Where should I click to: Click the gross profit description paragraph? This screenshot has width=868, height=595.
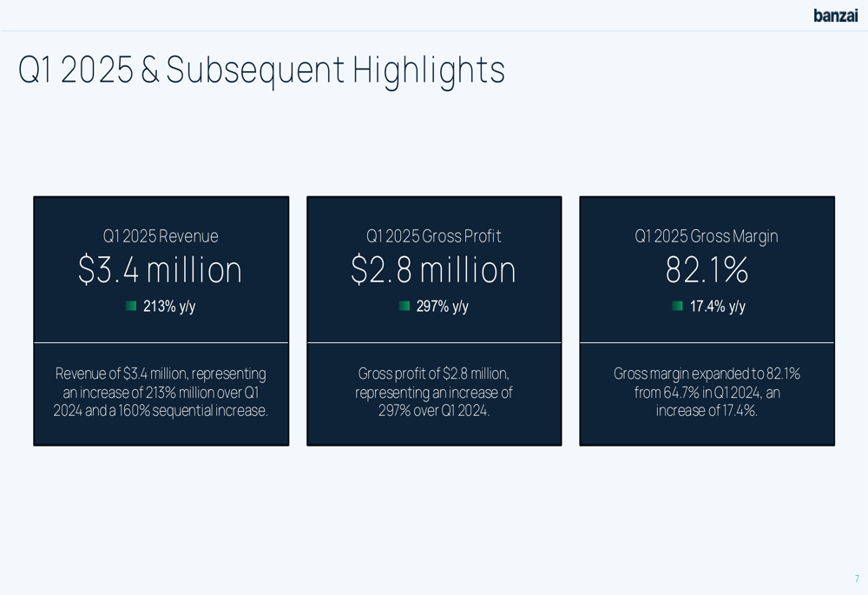tap(433, 393)
